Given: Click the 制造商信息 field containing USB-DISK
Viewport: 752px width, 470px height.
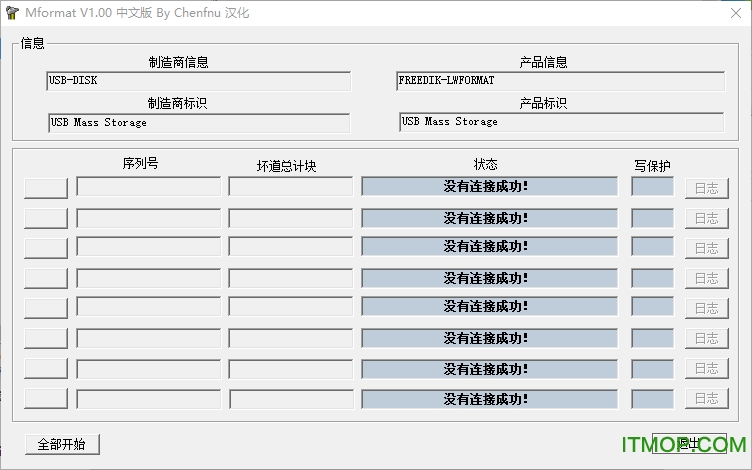Looking at the screenshot, I should (199, 81).
